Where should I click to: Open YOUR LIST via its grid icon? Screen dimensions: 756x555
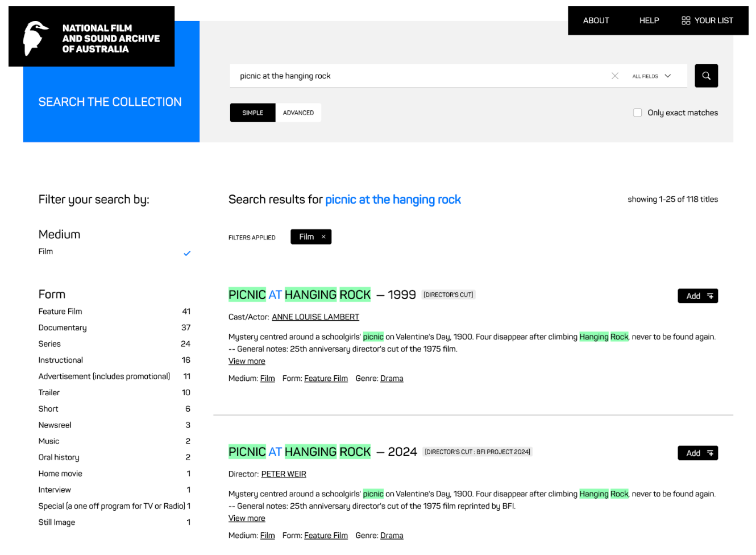click(685, 20)
